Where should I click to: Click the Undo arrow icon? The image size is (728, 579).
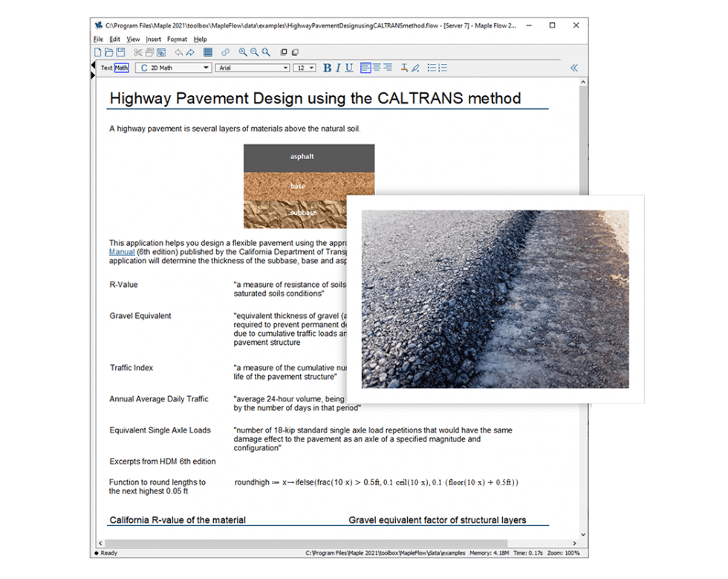click(x=178, y=53)
